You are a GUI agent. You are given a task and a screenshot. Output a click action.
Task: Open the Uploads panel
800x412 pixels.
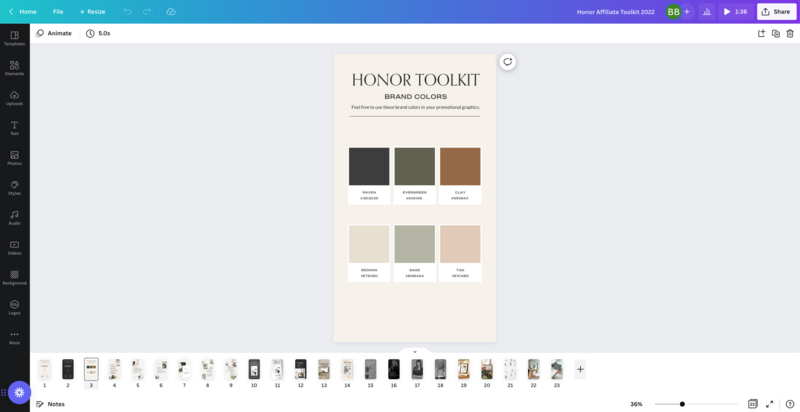tap(14, 98)
